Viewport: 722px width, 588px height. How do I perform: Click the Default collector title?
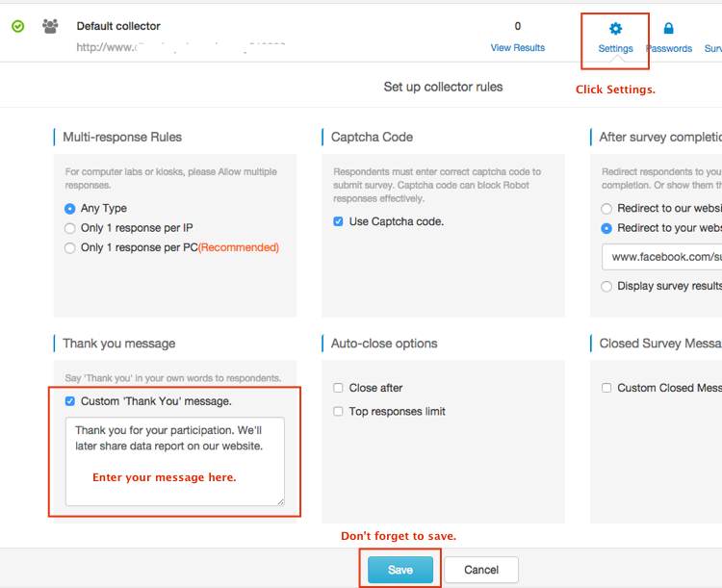click(x=118, y=26)
